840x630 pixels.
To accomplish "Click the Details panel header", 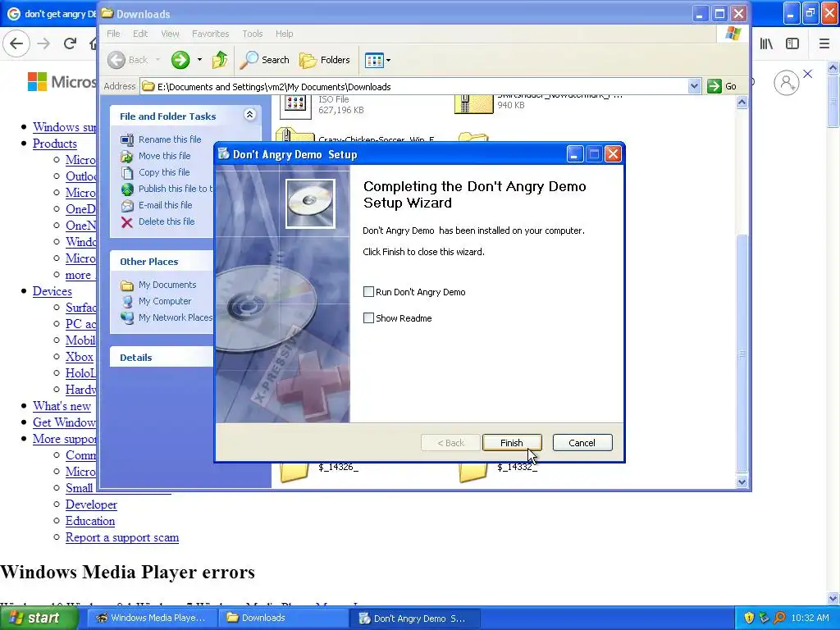I will point(162,358).
